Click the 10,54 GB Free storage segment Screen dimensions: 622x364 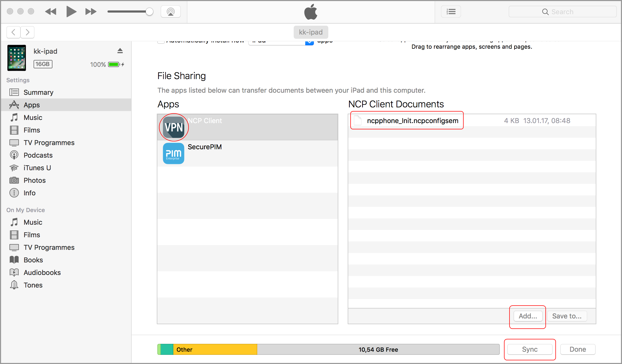[x=378, y=349]
